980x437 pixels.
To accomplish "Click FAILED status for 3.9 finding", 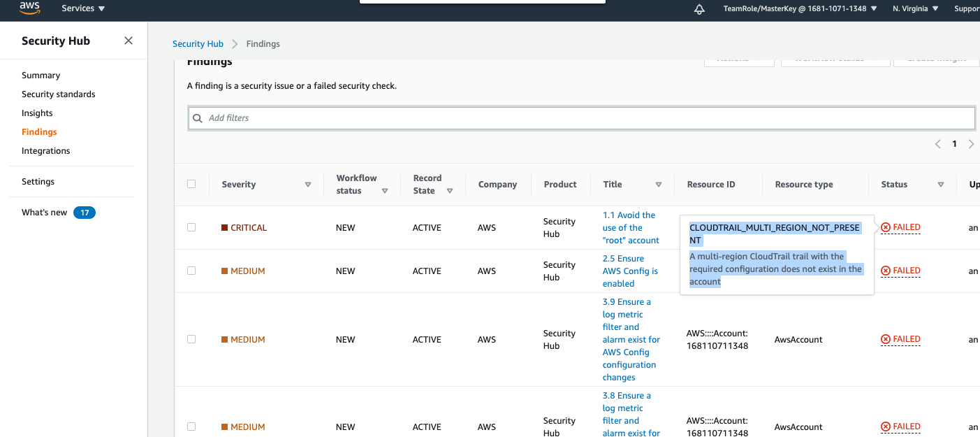I will [x=901, y=340].
